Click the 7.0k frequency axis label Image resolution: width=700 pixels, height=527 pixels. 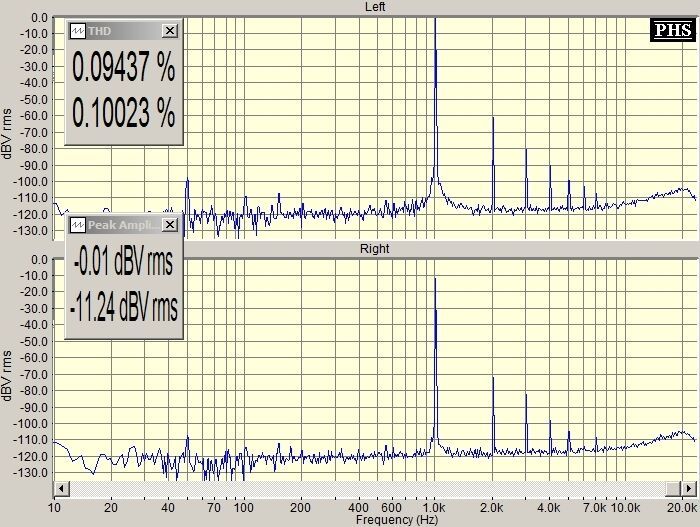pos(596,508)
